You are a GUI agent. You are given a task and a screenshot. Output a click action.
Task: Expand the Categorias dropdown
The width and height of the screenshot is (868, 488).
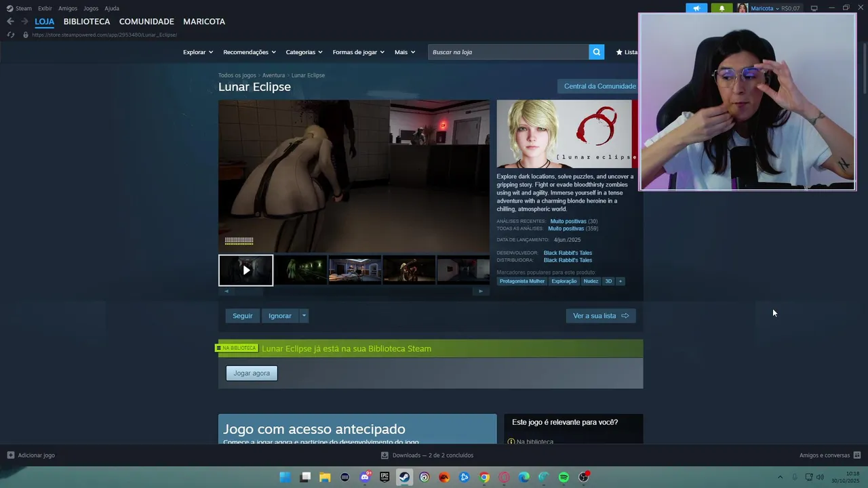pyautogui.click(x=304, y=52)
